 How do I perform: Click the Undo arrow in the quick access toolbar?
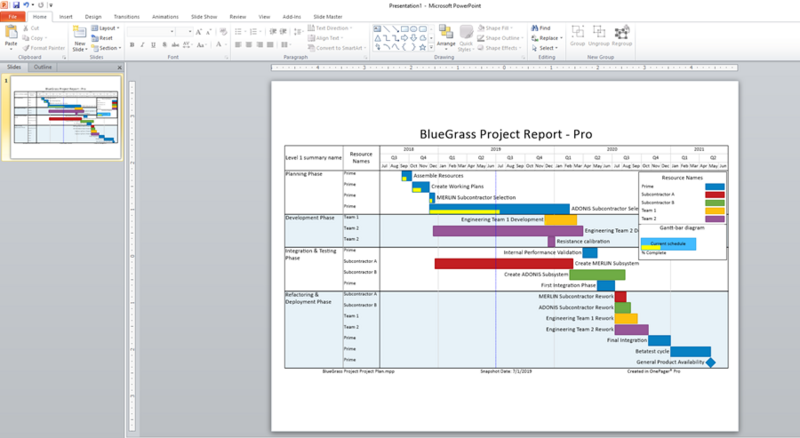point(26,5)
